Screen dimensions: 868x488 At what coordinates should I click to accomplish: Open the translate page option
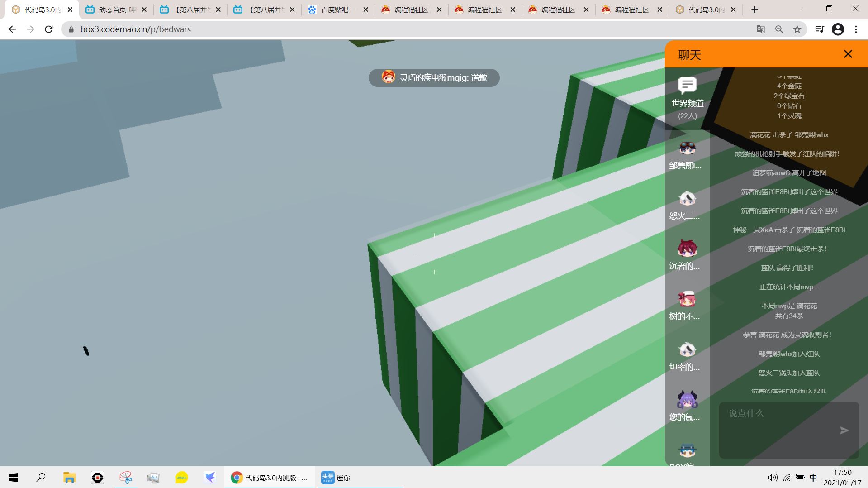(761, 29)
